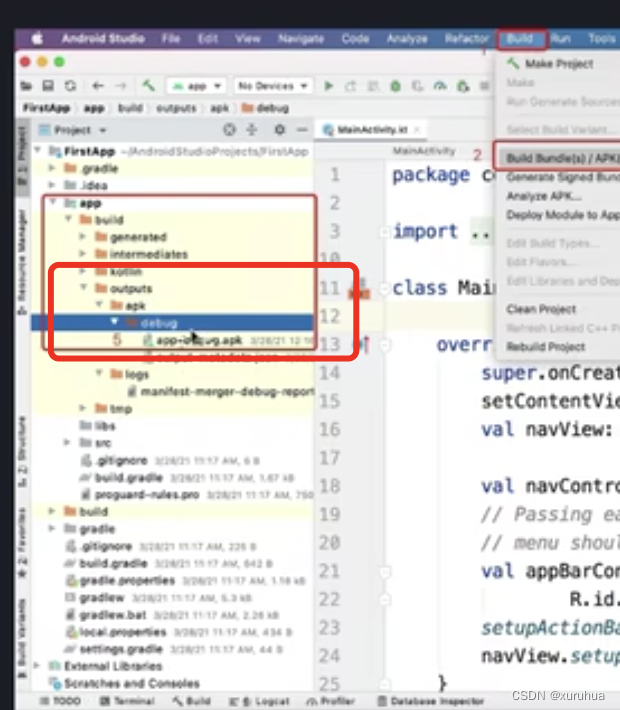Click the Attach Debugger to process icon
Image resolution: width=620 pixels, height=710 pixels.
pos(462,86)
